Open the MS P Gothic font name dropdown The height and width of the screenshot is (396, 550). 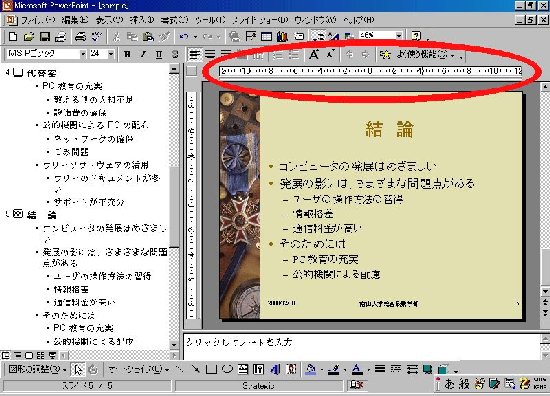coord(83,54)
